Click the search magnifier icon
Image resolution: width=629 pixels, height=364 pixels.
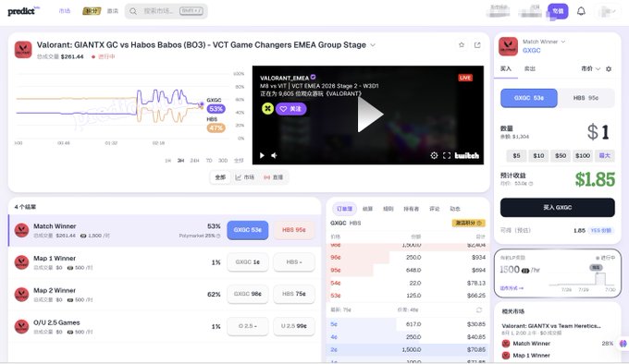133,11
